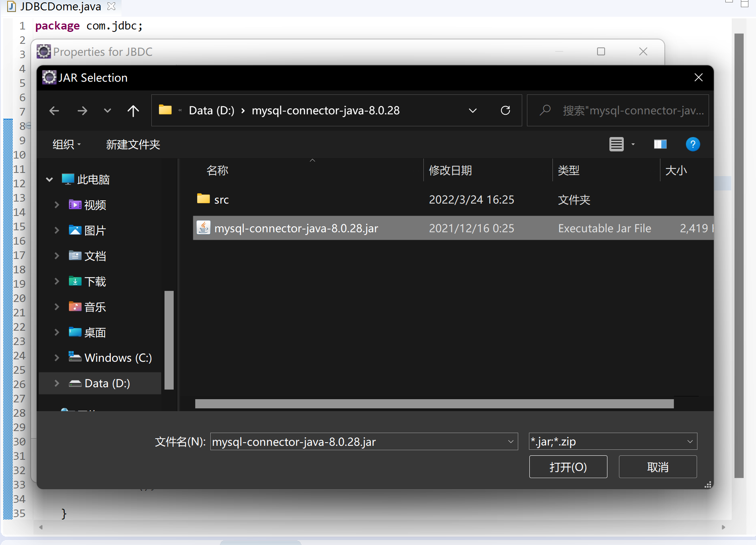This screenshot has width=756, height=545.
Task: Toggle the preview pane
Action: point(660,144)
